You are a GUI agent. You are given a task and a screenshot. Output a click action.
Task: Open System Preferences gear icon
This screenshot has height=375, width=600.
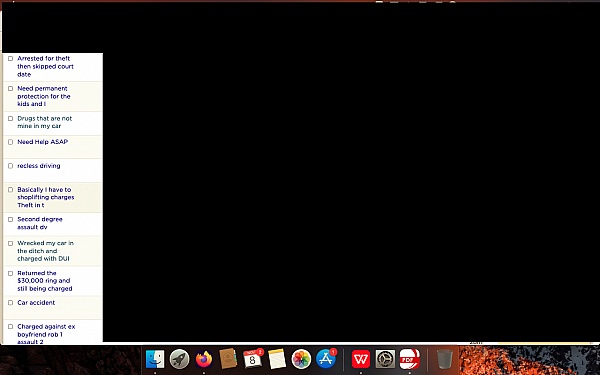pyautogui.click(x=385, y=359)
